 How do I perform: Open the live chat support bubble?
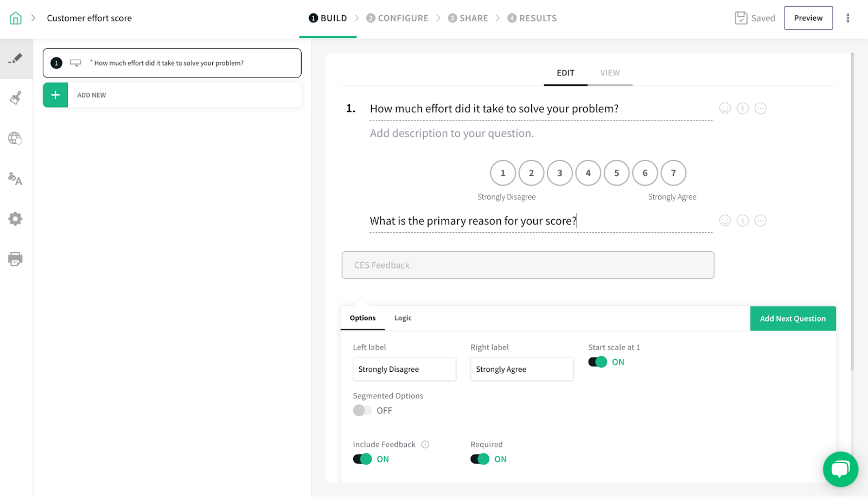click(840, 469)
